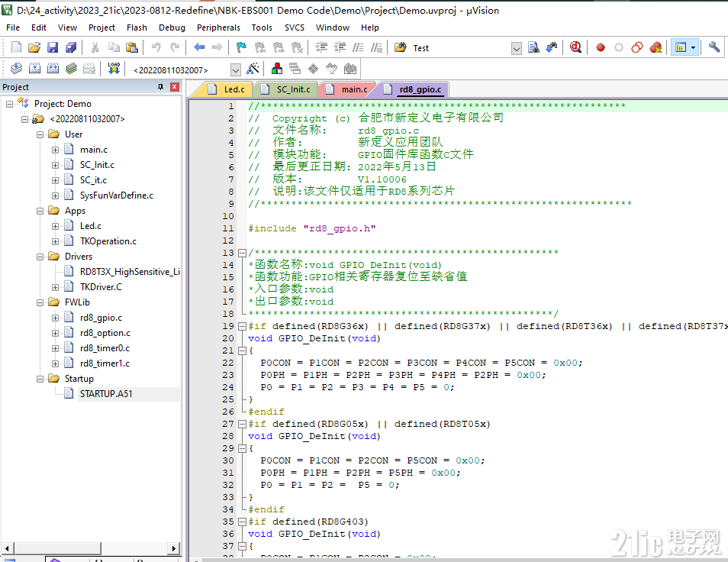Select TKDriver.C in the Drivers group
728x562 pixels.
pos(101,287)
